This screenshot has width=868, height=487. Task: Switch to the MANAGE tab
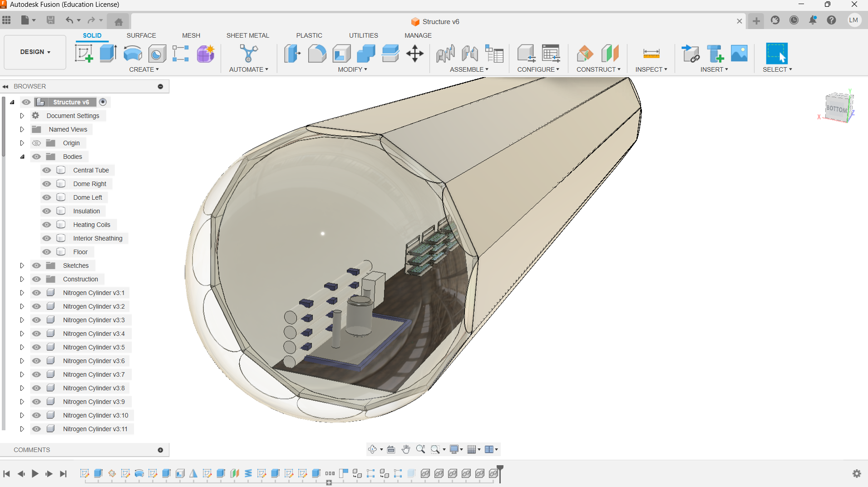point(418,35)
